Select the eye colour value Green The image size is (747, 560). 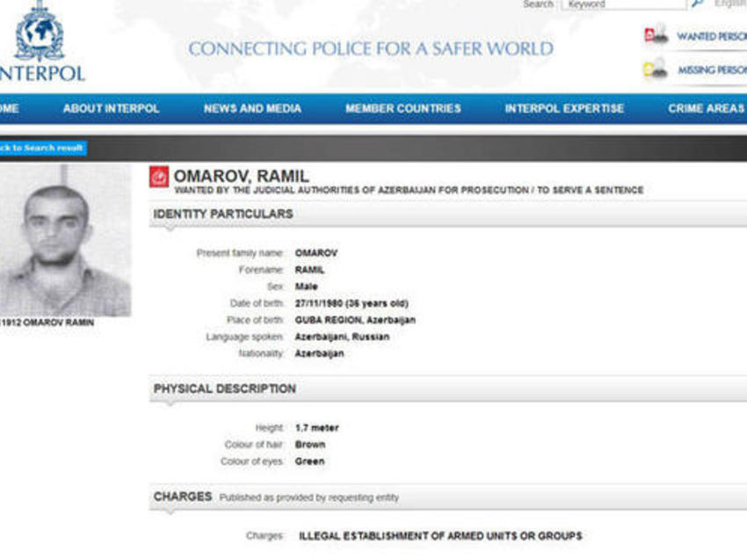309,462
